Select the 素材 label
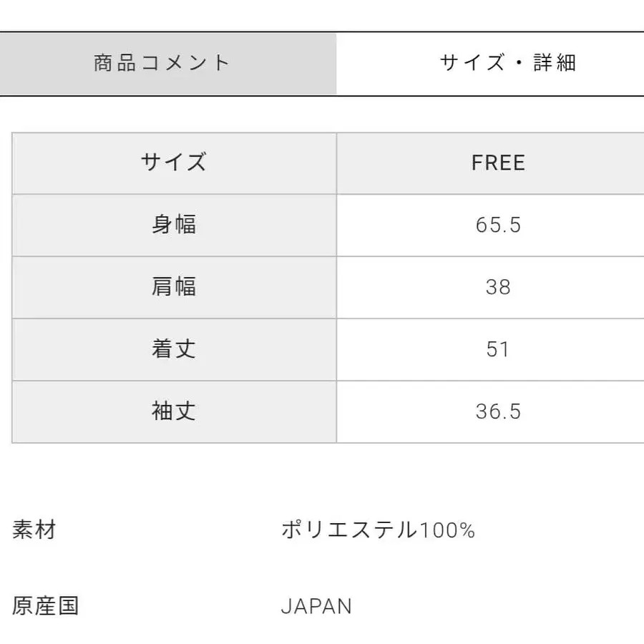 [x=34, y=530]
